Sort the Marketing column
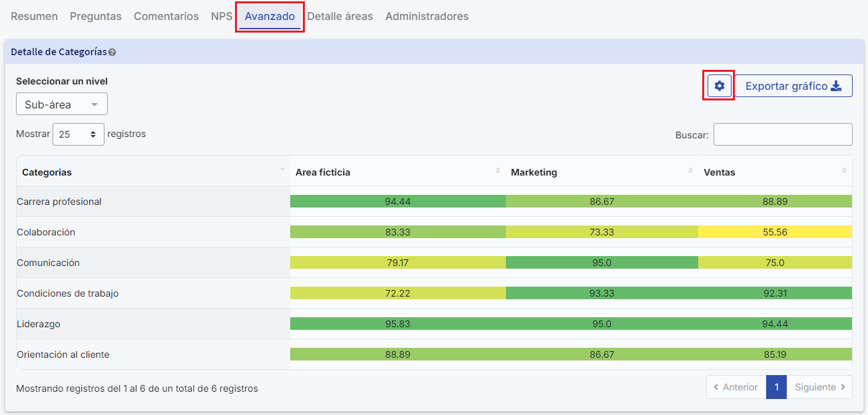The image size is (868, 415). [690, 172]
